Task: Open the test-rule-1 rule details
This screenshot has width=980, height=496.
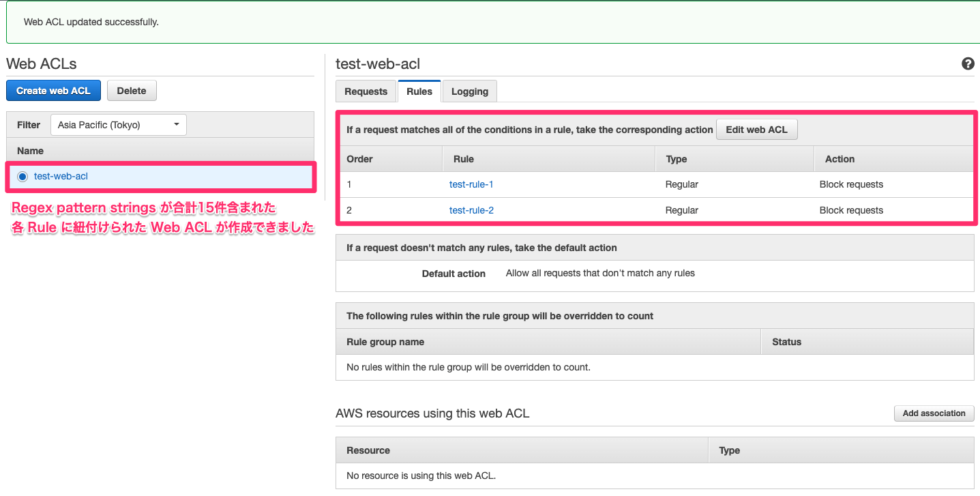Action: tap(471, 184)
